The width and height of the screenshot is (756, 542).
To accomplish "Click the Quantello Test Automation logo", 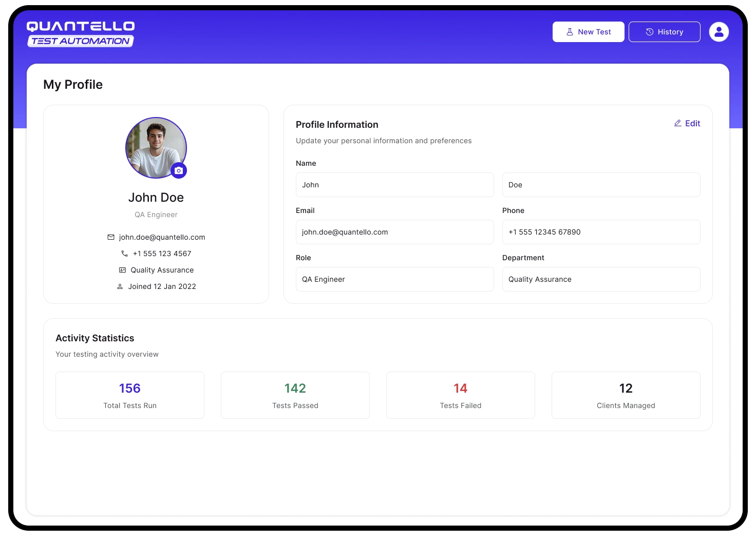I will (x=81, y=34).
